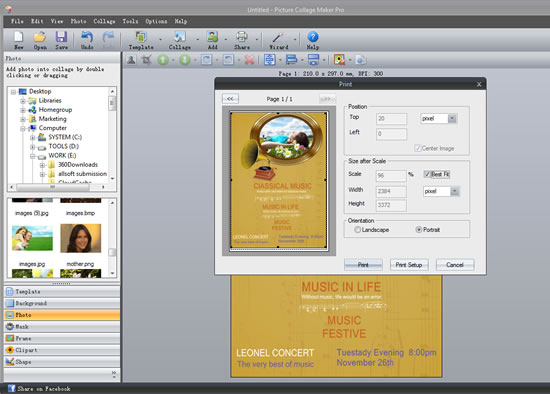
Task: Open the File menu
Action: point(17,21)
